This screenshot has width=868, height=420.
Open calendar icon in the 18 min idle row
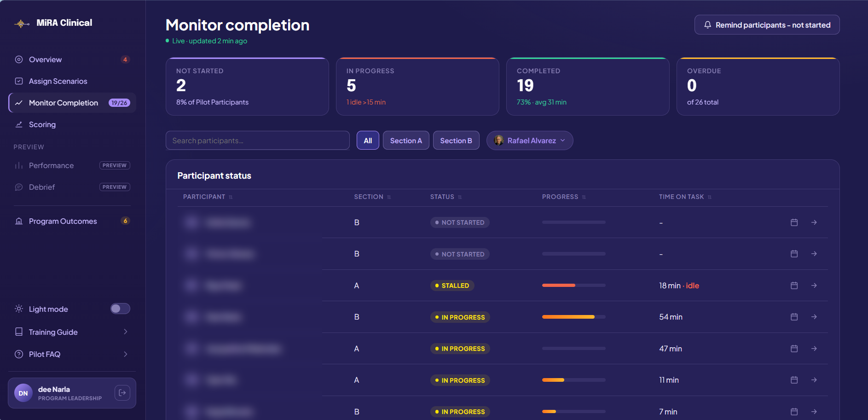click(x=794, y=286)
